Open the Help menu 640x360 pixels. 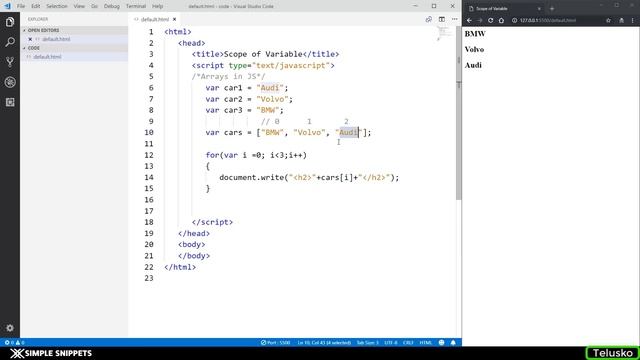[158, 6]
